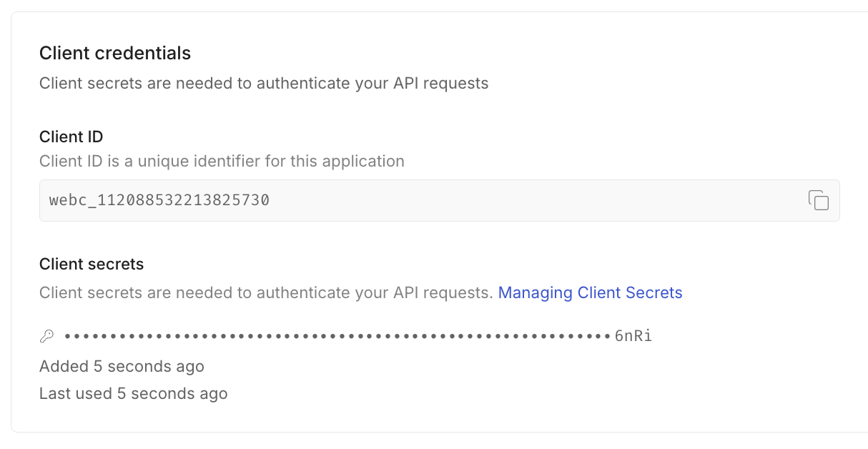This screenshot has height=449, width=868.
Task: Click the key symbol in Client secrets row
Action: [48, 335]
